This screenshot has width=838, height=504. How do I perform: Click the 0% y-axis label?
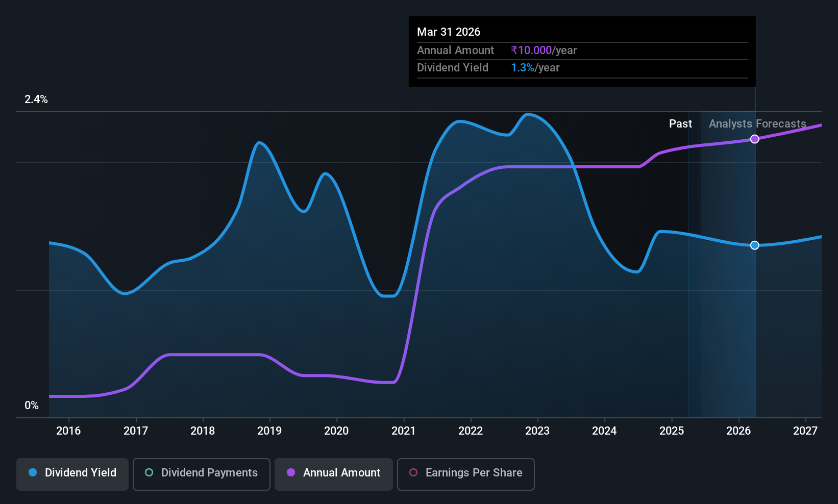32,406
